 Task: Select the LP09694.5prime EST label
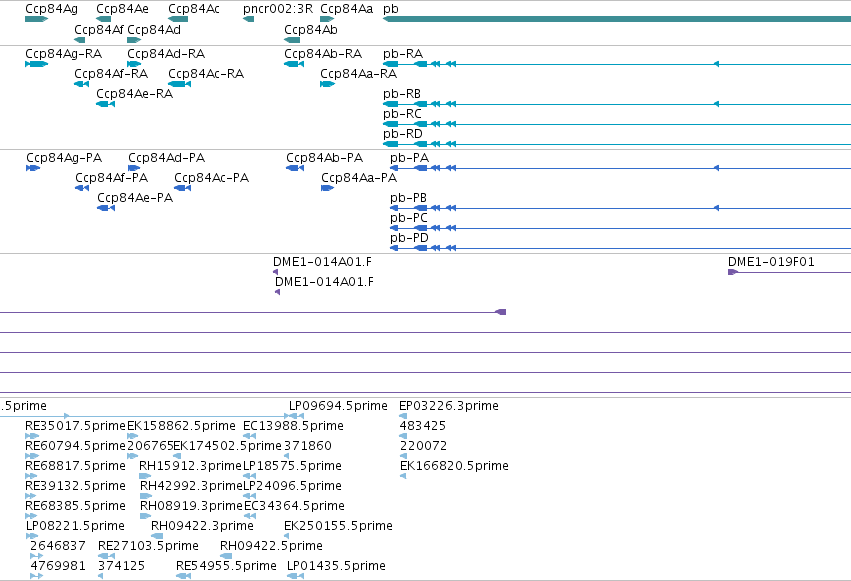click(338, 406)
